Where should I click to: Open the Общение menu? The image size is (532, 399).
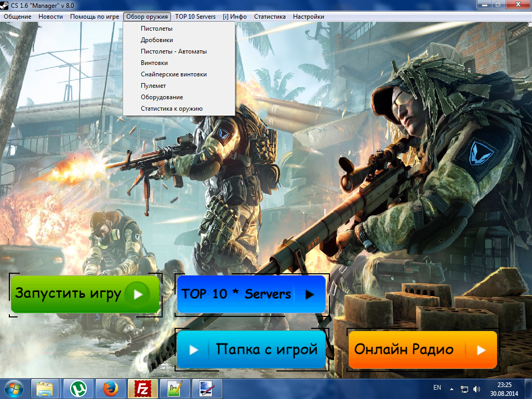17,17
